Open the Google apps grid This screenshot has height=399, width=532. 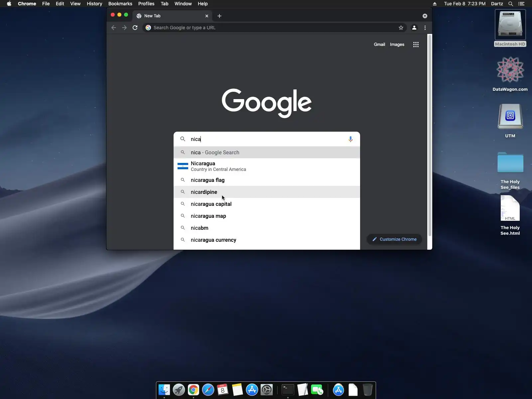pos(416,45)
